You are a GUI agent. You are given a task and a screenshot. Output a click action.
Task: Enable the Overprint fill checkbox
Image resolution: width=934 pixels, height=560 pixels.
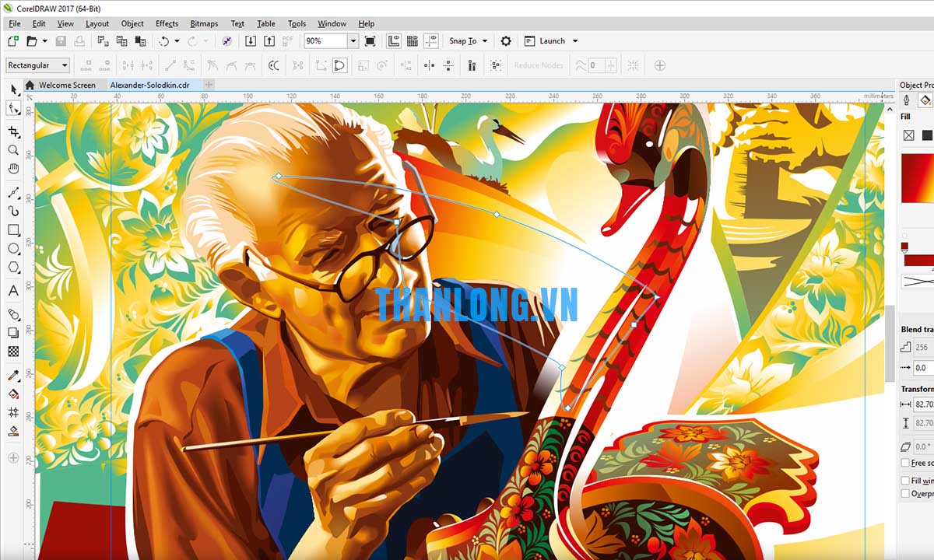tap(905, 493)
